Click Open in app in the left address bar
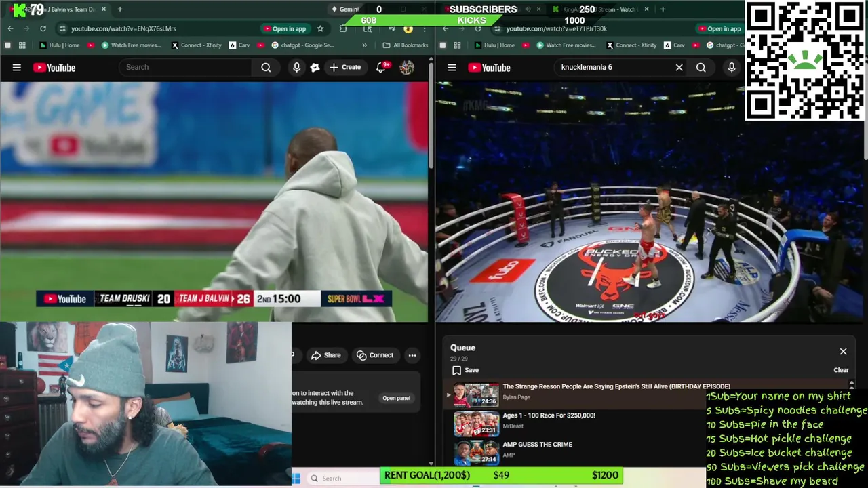The width and height of the screenshot is (868, 488). click(x=284, y=28)
